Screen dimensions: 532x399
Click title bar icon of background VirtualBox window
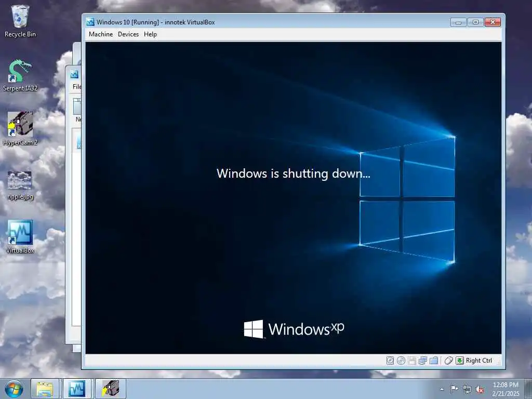click(x=74, y=74)
